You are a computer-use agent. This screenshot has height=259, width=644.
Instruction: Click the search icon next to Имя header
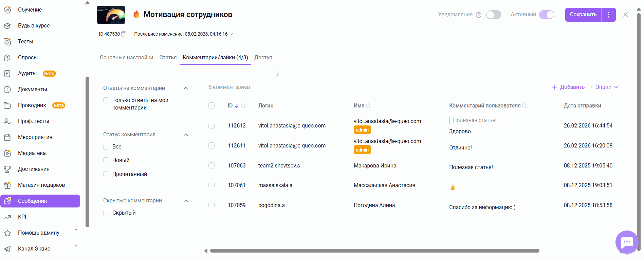point(368,106)
